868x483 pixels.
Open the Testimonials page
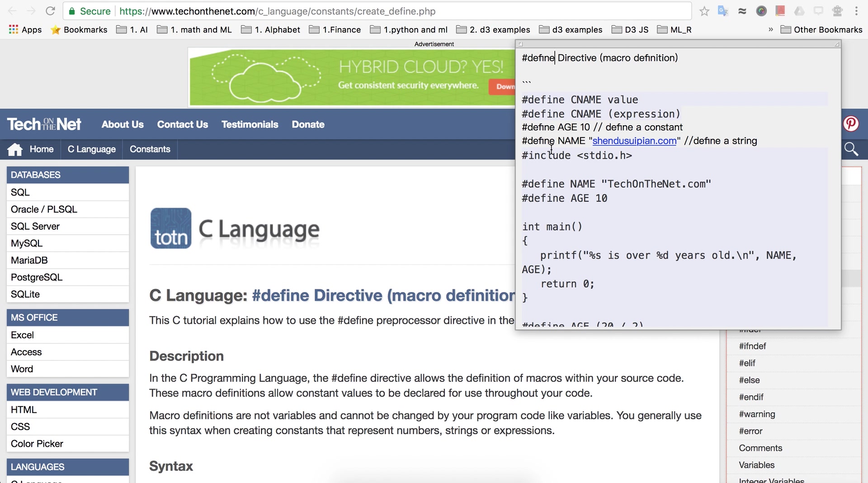250,124
